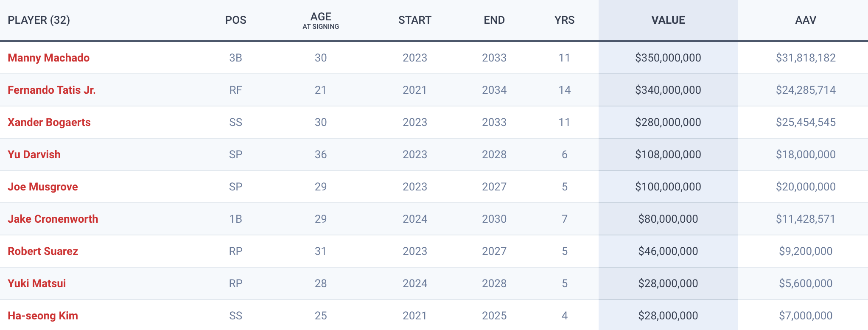The width and height of the screenshot is (868, 330).
Task: Select Ha-seong Kim player link
Action: (x=43, y=316)
